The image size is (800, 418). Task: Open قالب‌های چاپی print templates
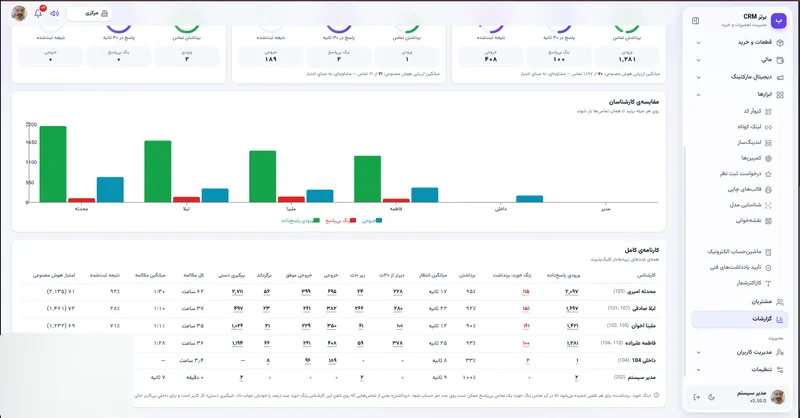coord(749,189)
